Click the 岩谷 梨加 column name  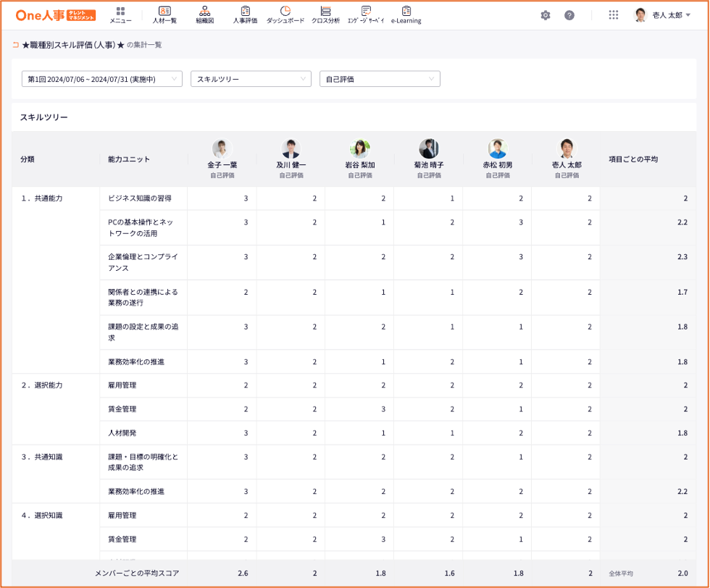point(360,165)
